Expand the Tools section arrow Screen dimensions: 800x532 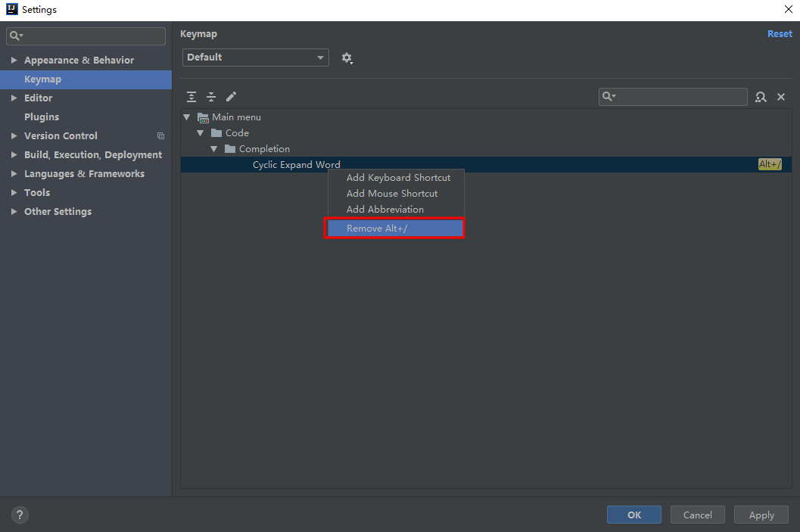coord(14,192)
